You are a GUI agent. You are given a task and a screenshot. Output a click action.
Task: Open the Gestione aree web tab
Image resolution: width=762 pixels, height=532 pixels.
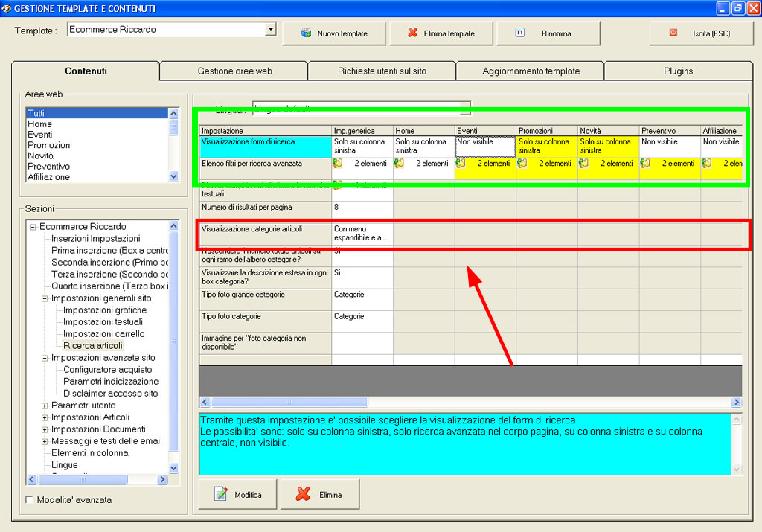[x=234, y=71]
